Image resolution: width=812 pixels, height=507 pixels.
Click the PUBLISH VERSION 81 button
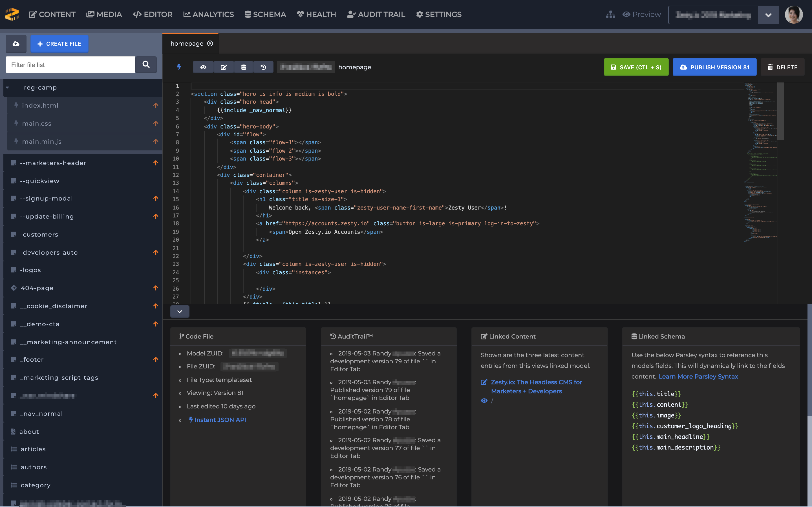click(715, 66)
